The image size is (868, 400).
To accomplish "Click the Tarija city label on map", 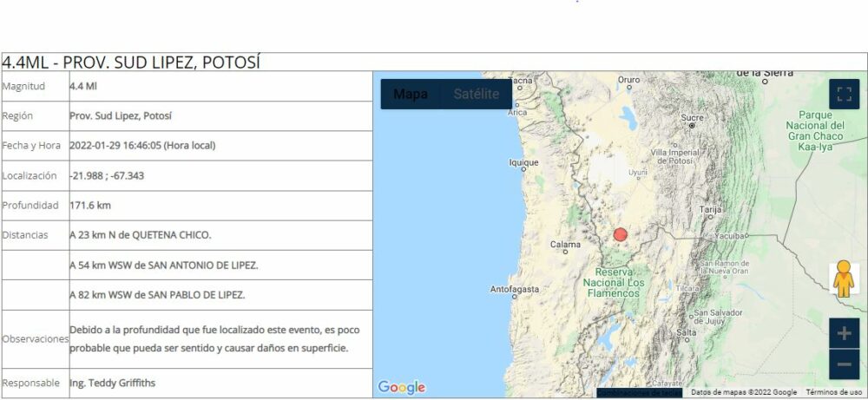I will pos(711,210).
